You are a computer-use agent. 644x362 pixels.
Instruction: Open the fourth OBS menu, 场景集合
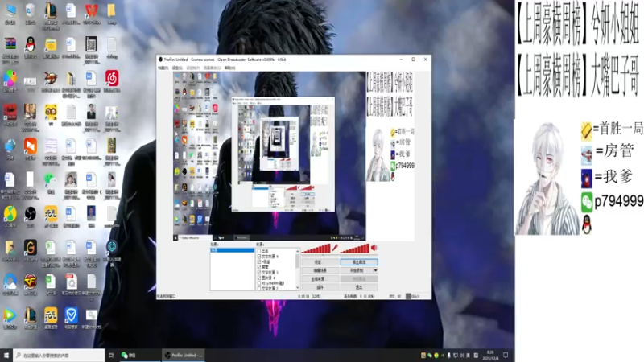[x=212, y=68]
